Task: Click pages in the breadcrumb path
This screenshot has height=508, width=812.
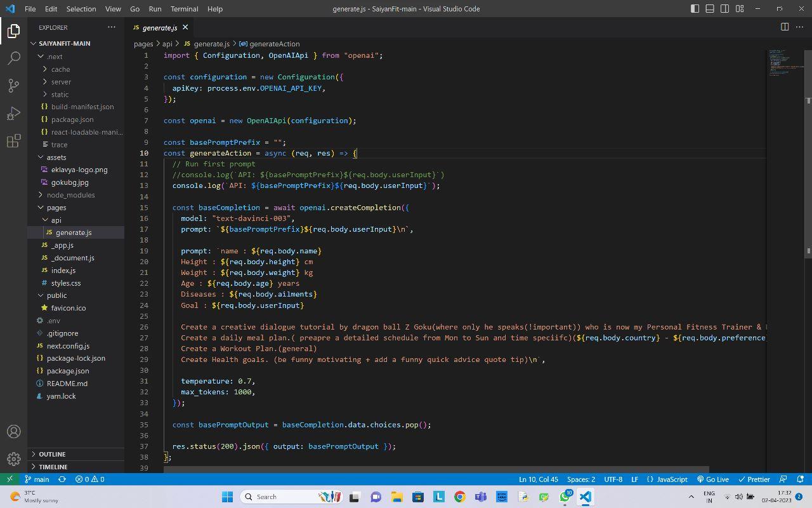Action: point(143,44)
